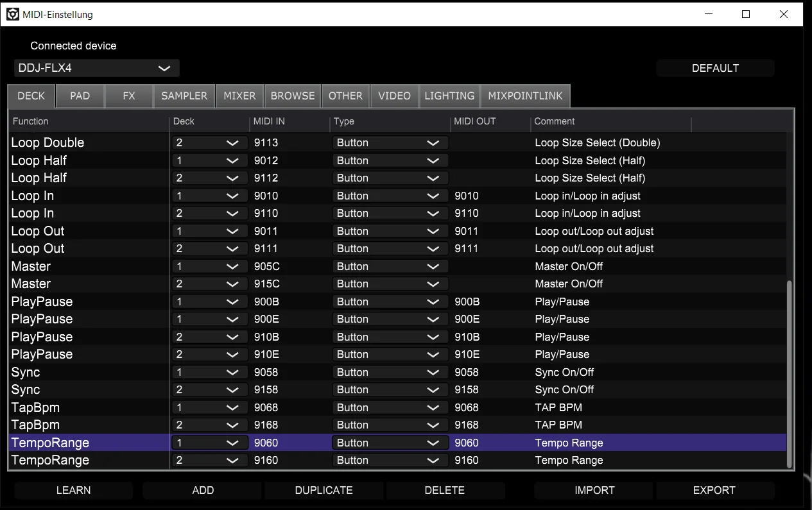This screenshot has height=510, width=812.
Task: Open the DDJ-FLX4 connected device dropdown
Action: (96, 68)
